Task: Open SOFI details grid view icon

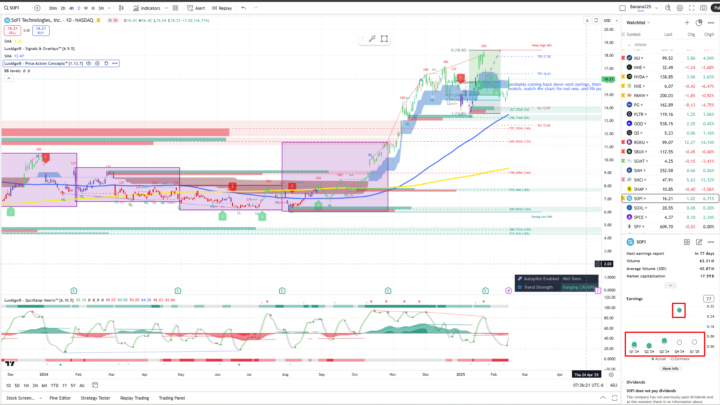Action: (687, 242)
